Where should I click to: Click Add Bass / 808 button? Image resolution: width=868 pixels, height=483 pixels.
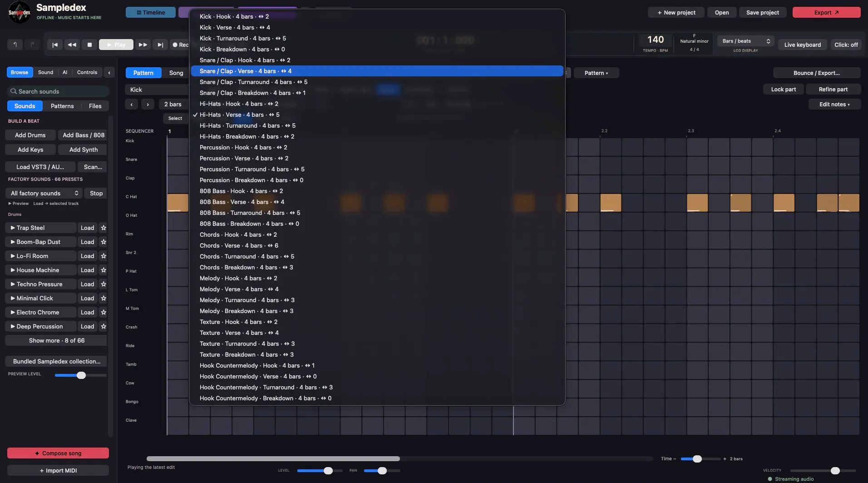pos(84,135)
